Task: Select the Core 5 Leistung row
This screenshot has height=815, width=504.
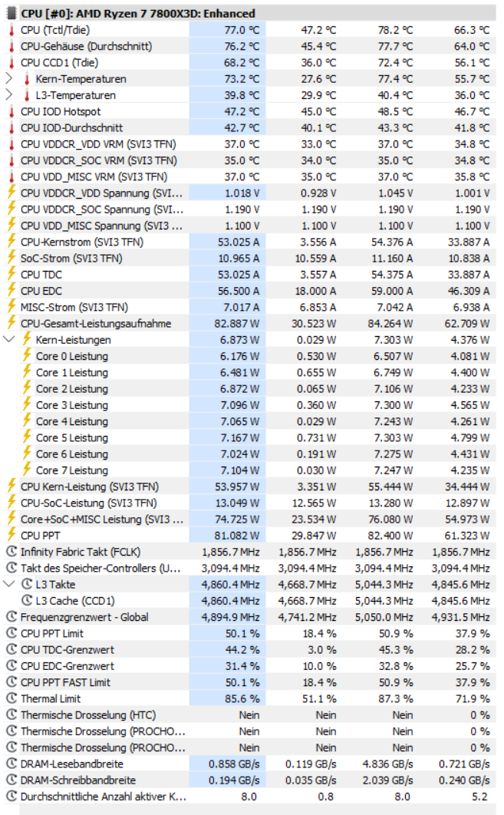Action: [x=250, y=437]
